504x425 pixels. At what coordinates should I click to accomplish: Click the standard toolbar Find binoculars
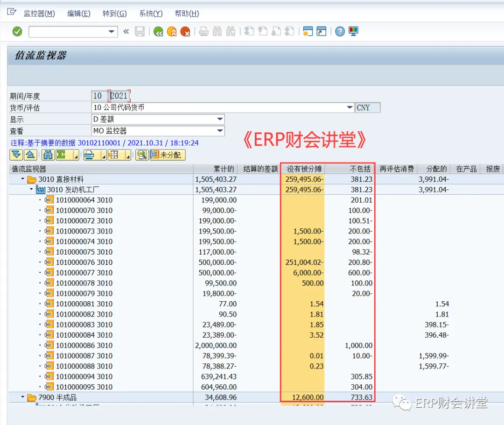217,32
